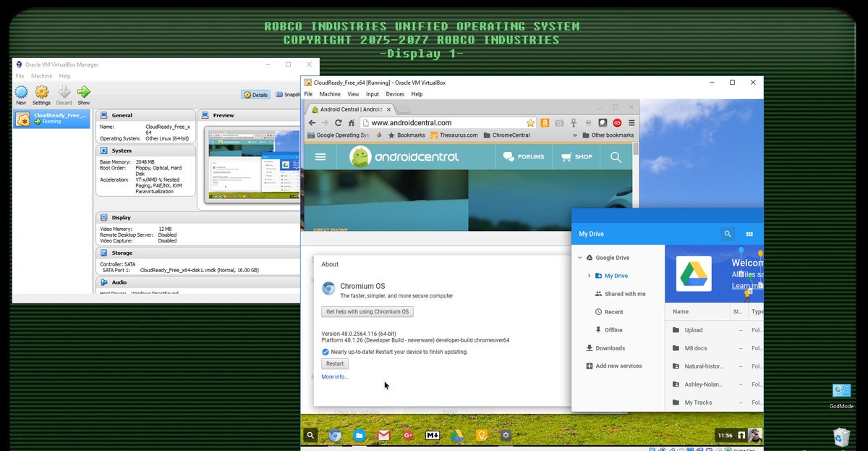Click New in VirtualBox Manager toolbar

21,95
